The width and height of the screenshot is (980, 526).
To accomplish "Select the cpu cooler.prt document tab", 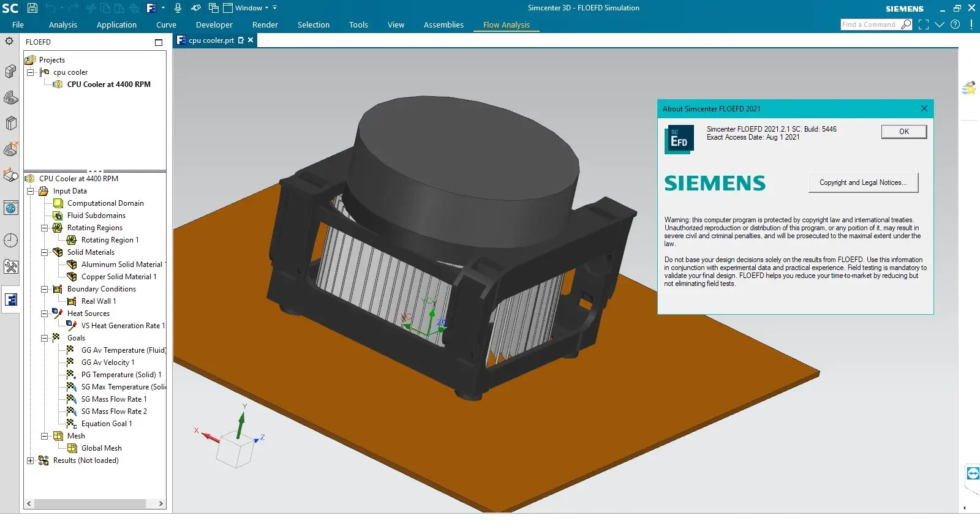I will [x=211, y=40].
